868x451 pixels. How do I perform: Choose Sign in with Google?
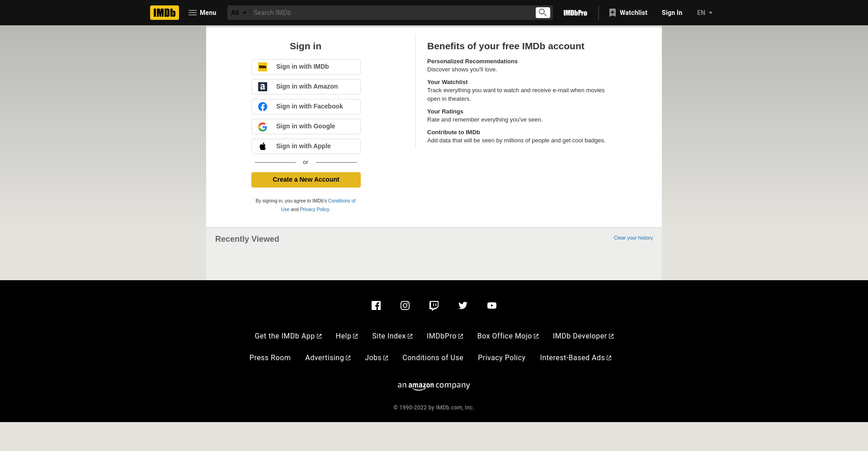click(x=306, y=127)
